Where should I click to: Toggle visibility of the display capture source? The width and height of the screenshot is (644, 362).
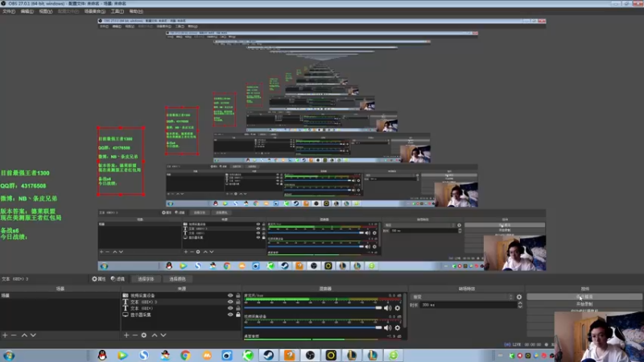coord(230,315)
